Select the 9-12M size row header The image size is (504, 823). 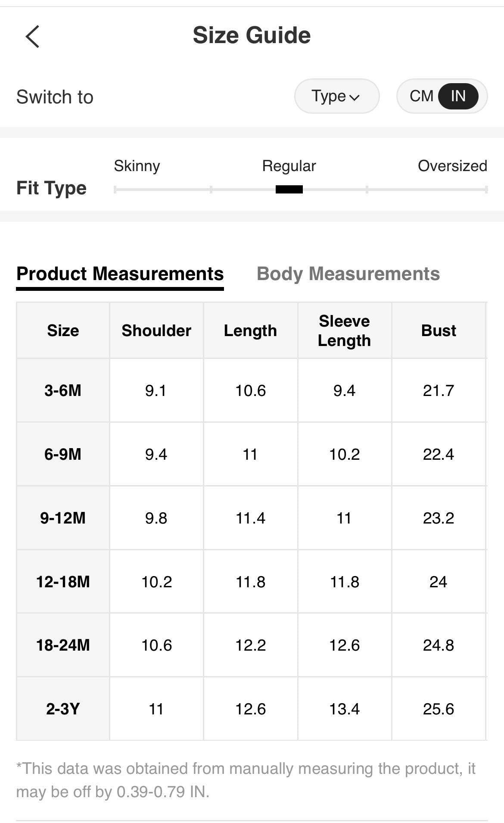[x=63, y=518]
